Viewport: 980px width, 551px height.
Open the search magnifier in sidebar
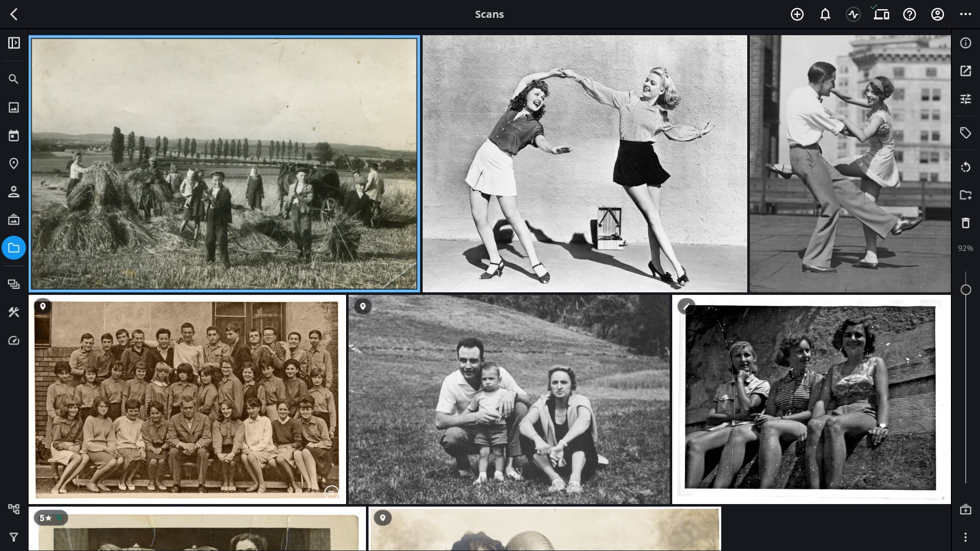pyautogui.click(x=14, y=79)
